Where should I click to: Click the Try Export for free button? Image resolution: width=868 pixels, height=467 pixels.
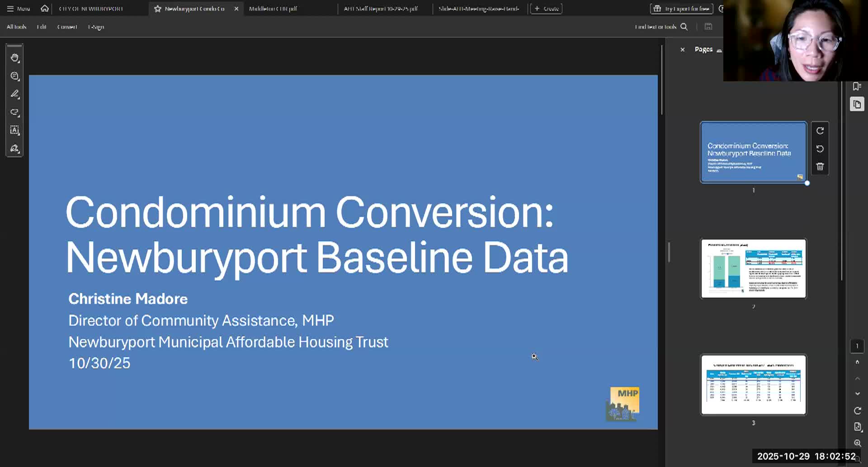pyautogui.click(x=681, y=9)
